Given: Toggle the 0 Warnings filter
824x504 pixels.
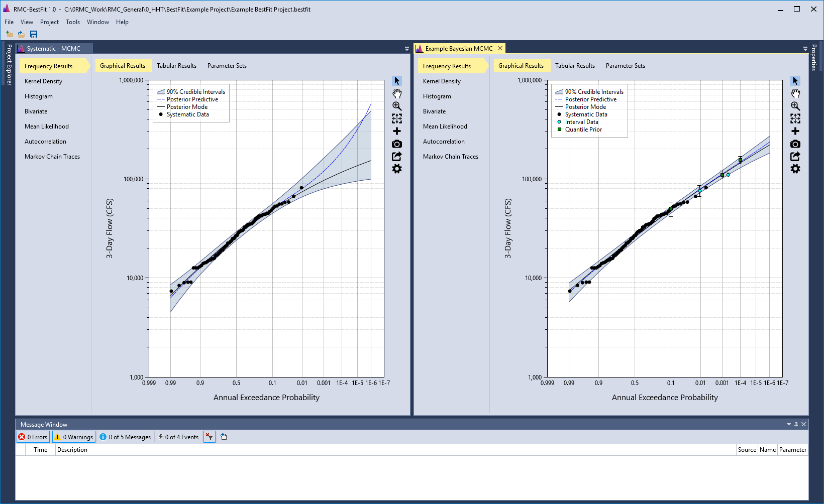Looking at the screenshot, I should tap(74, 437).
